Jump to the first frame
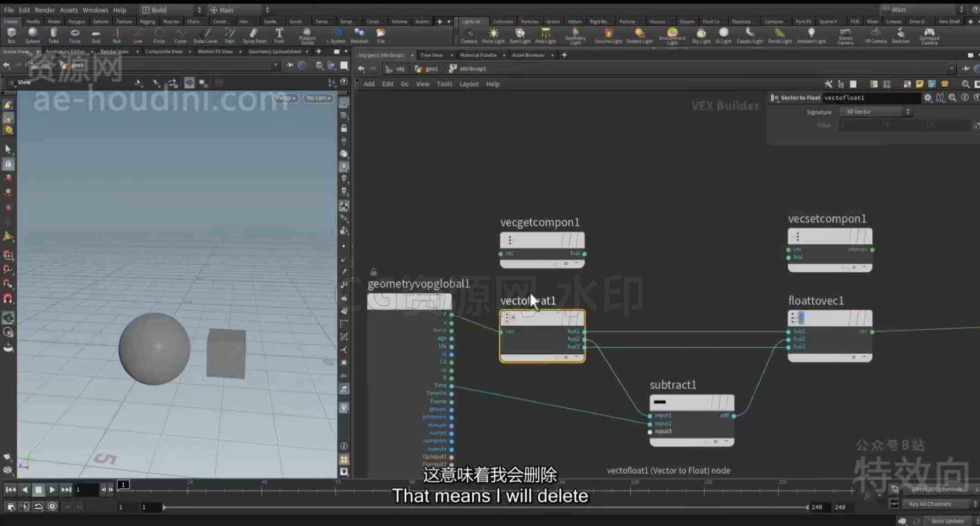The image size is (980, 526). pyautogui.click(x=10, y=490)
